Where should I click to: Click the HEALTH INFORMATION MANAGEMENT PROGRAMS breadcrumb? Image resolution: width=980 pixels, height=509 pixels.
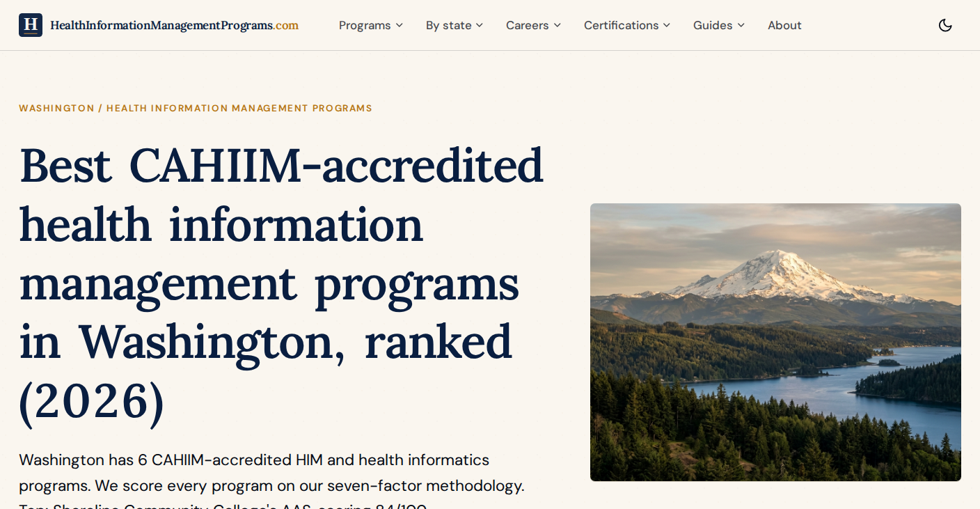(x=239, y=108)
